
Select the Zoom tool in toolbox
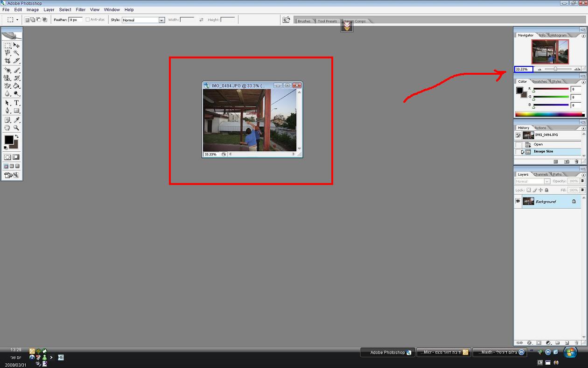coord(16,127)
